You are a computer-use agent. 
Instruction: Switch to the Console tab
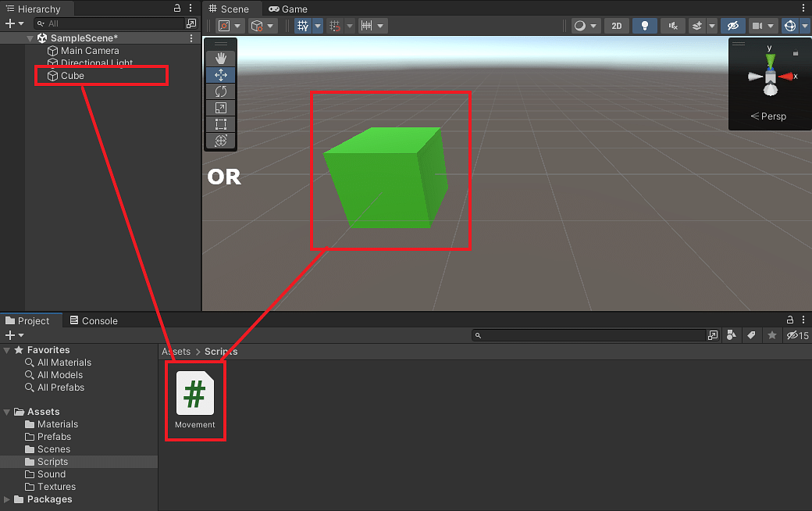tap(94, 321)
